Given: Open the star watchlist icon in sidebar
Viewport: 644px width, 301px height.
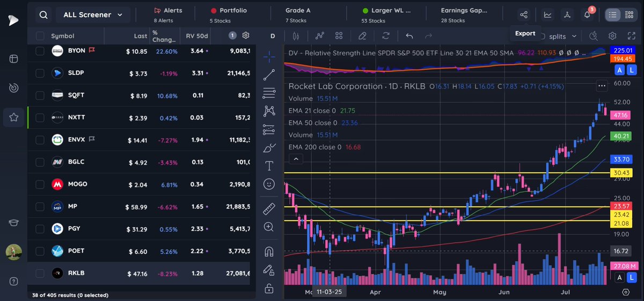Looking at the screenshot, I should coord(13,117).
